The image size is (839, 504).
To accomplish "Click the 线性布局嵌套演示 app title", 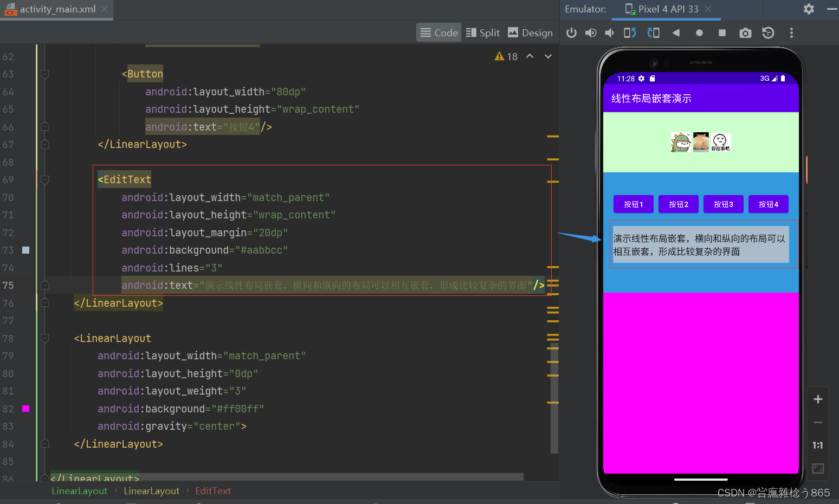I will click(x=651, y=99).
